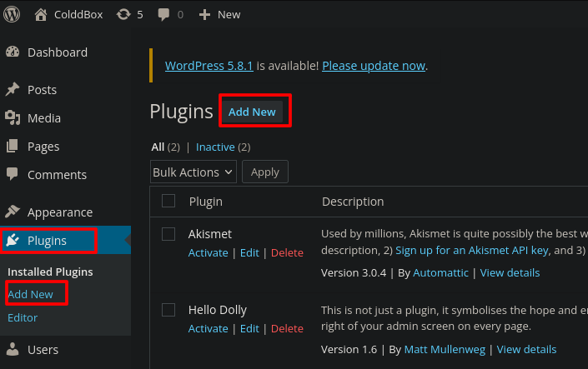
Task: Open the Editor submenu item under Plugins
Action: [23, 317]
